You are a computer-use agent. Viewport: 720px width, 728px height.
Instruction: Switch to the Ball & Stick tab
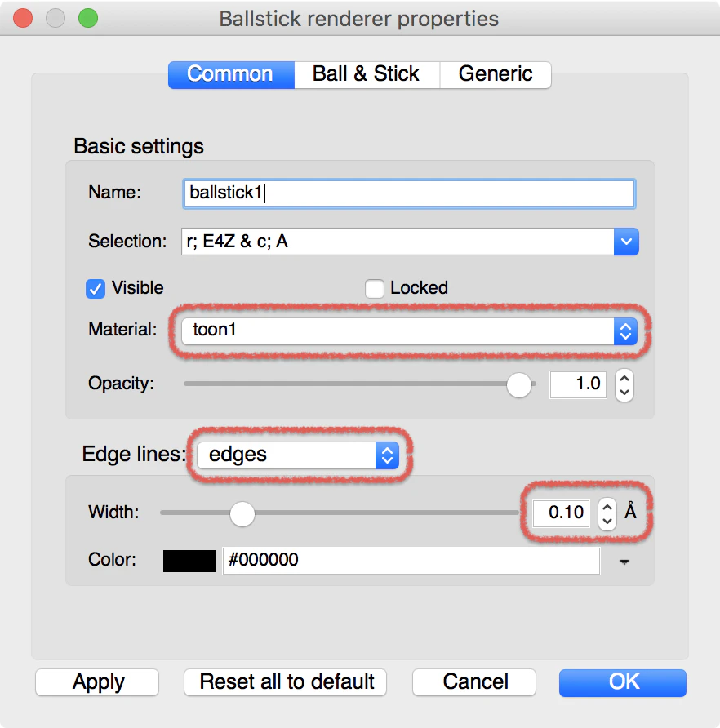(x=367, y=74)
